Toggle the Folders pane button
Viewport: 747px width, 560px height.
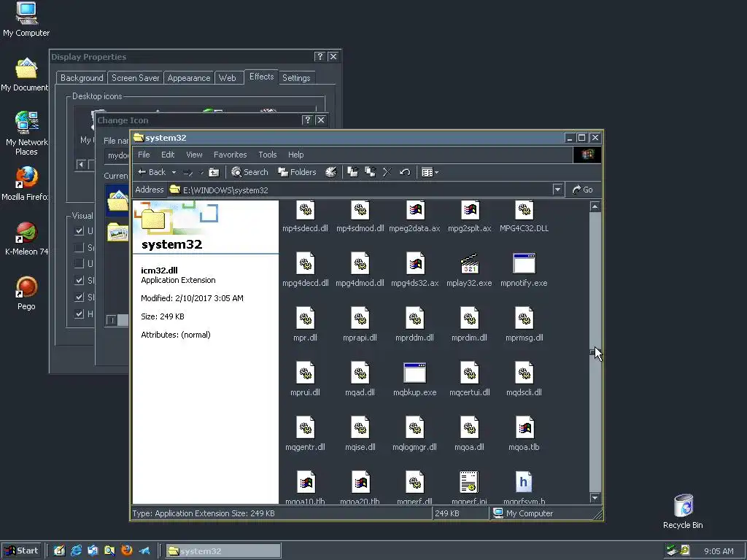(298, 172)
